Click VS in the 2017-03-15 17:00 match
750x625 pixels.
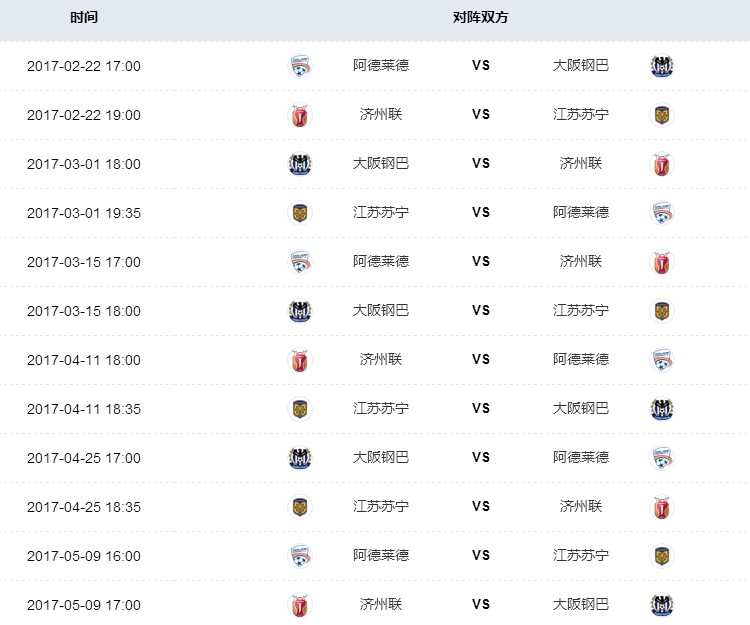481,261
